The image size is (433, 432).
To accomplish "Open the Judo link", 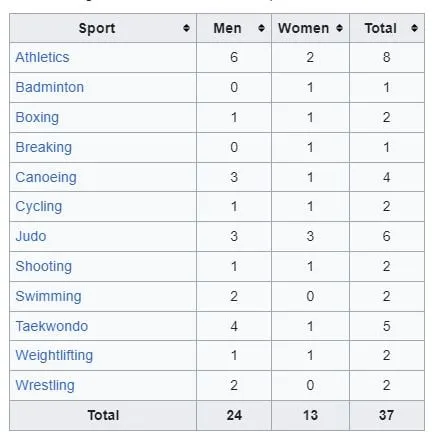I will [x=31, y=236].
